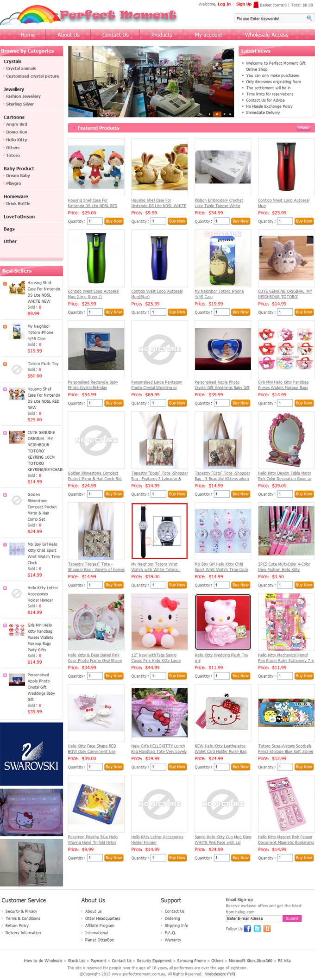
Task: Follow on Facebook icon
Action: pyautogui.click(x=247, y=929)
